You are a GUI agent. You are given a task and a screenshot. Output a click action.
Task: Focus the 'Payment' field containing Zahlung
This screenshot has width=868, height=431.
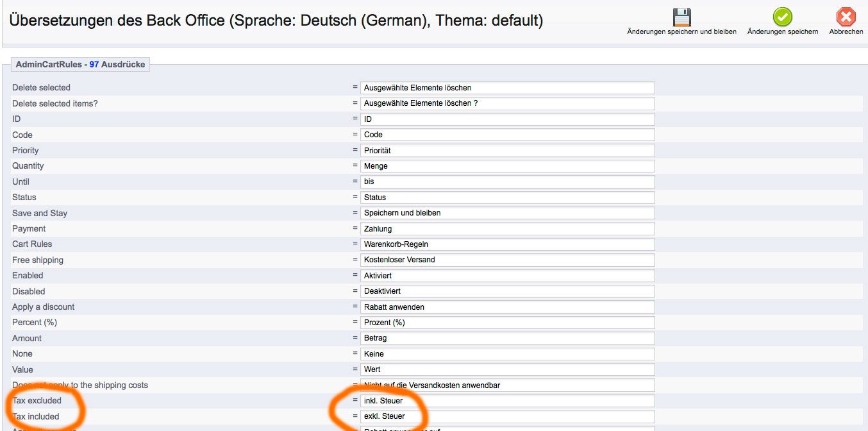tap(507, 229)
